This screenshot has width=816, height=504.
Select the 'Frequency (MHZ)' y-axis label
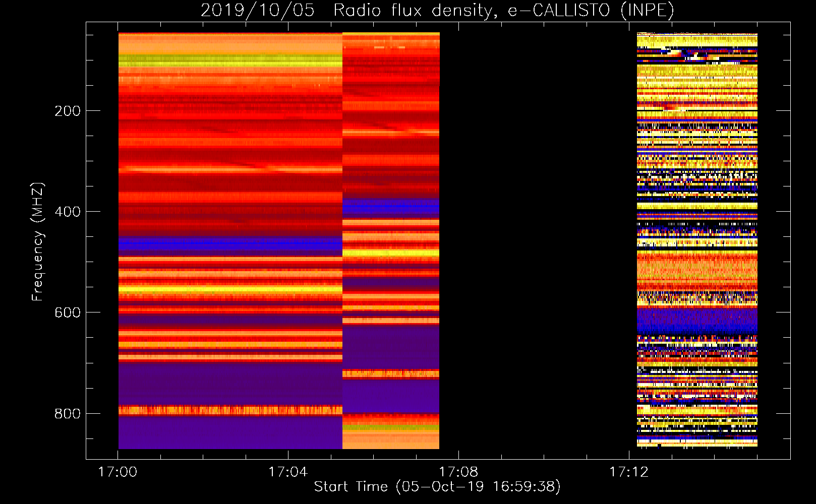coord(38,241)
